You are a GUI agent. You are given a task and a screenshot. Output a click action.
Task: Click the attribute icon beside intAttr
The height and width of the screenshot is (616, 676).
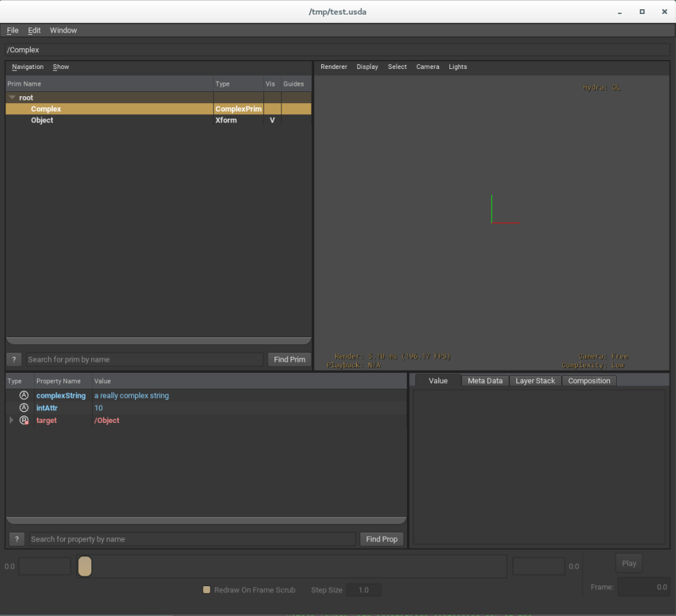coord(24,408)
